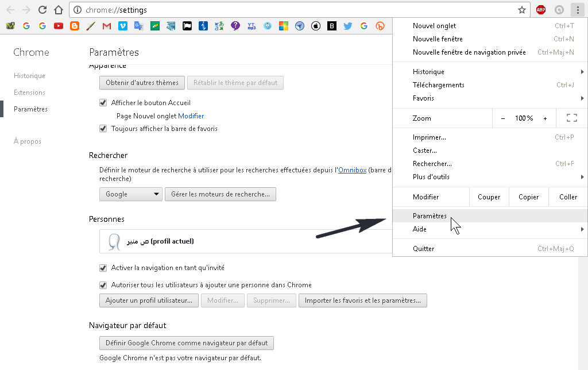Select Nouvel onglet from the menu
Viewport: 588px width, 370px height.
pos(490,25)
